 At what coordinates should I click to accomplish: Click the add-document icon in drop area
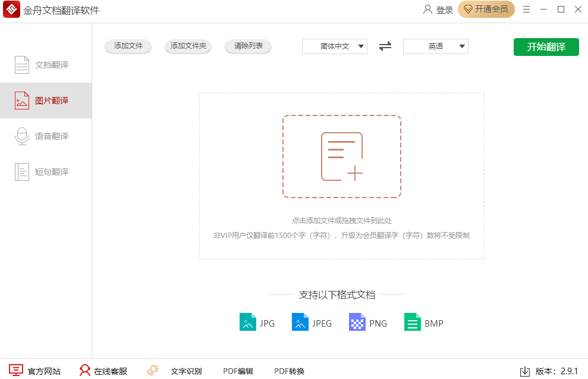(x=342, y=156)
